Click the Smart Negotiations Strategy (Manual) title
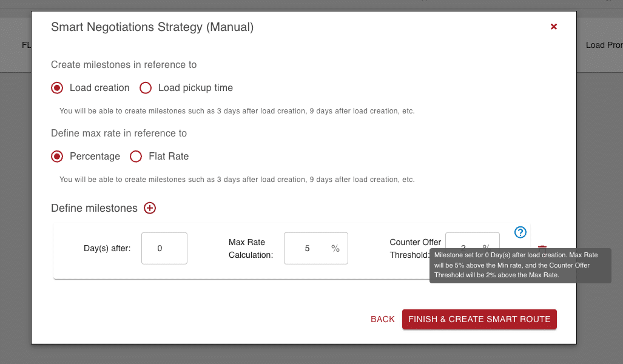Image resolution: width=623 pixels, height=364 pixels. tap(152, 27)
